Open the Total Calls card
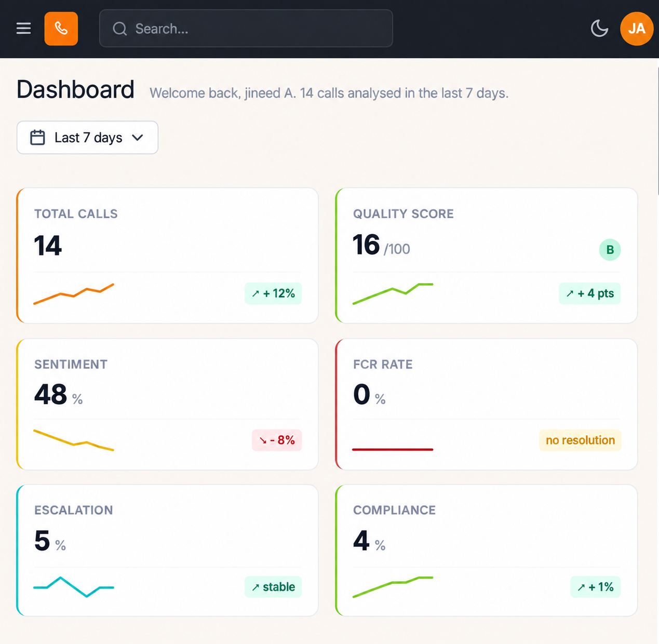The image size is (659, 644). coord(167,256)
